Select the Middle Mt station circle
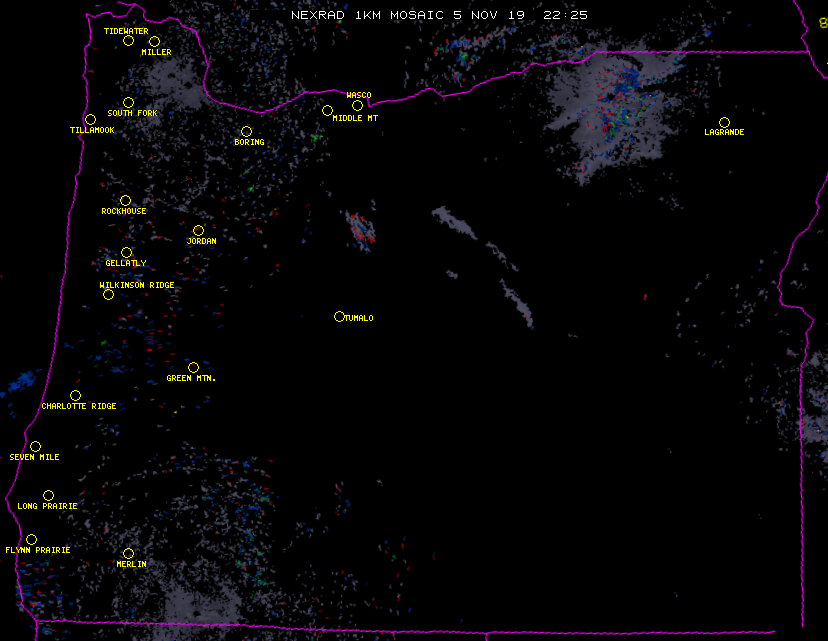828x641 pixels. click(x=327, y=111)
